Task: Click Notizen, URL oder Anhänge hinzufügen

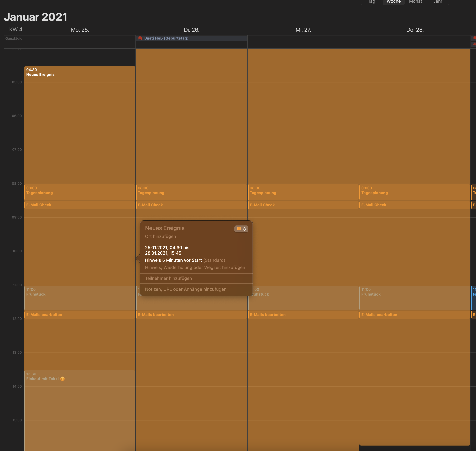Action: 186,289
